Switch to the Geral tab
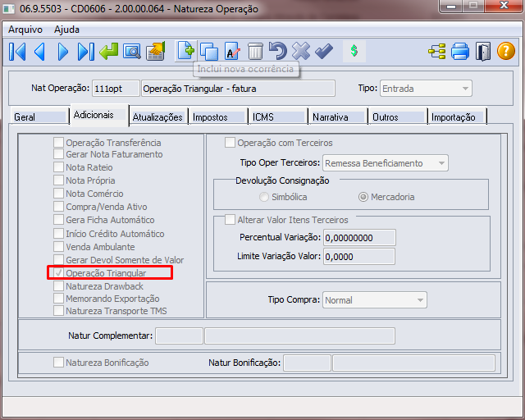Screen dimensions: 525x420 [x=39, y=116]
